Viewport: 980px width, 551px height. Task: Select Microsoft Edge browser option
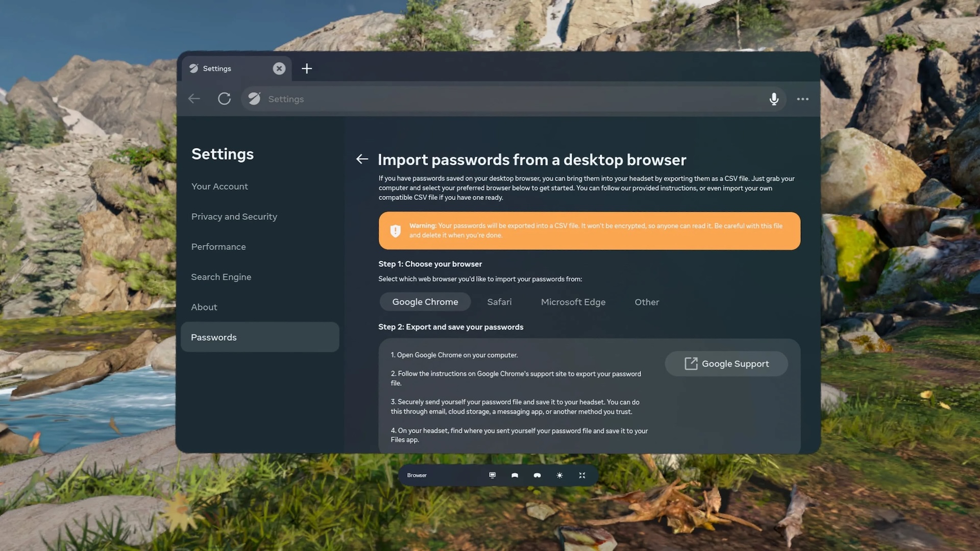[x=573, y=302]
